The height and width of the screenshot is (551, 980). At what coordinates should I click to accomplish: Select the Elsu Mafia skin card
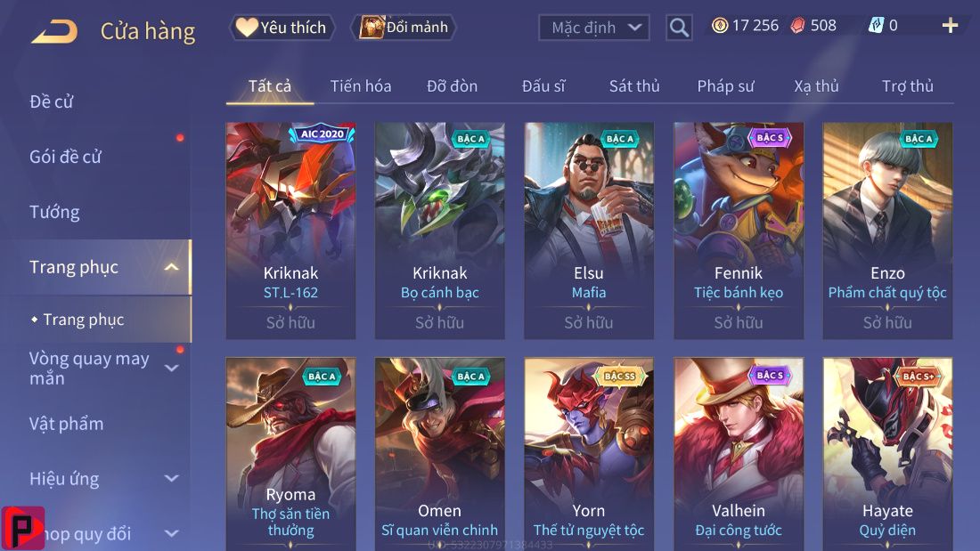coord(589,231)
